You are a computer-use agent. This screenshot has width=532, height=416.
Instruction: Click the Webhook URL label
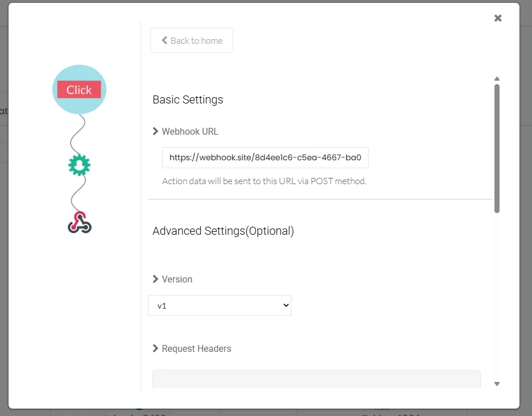coord(190,131)
